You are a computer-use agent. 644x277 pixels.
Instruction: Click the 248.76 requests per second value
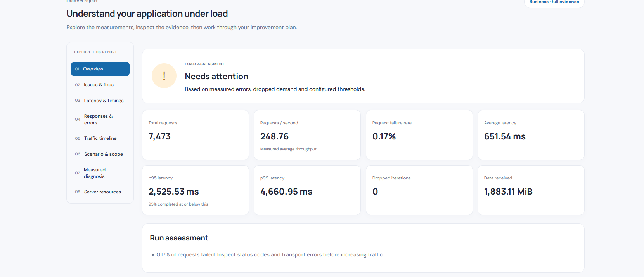click(x=274, y=136)
